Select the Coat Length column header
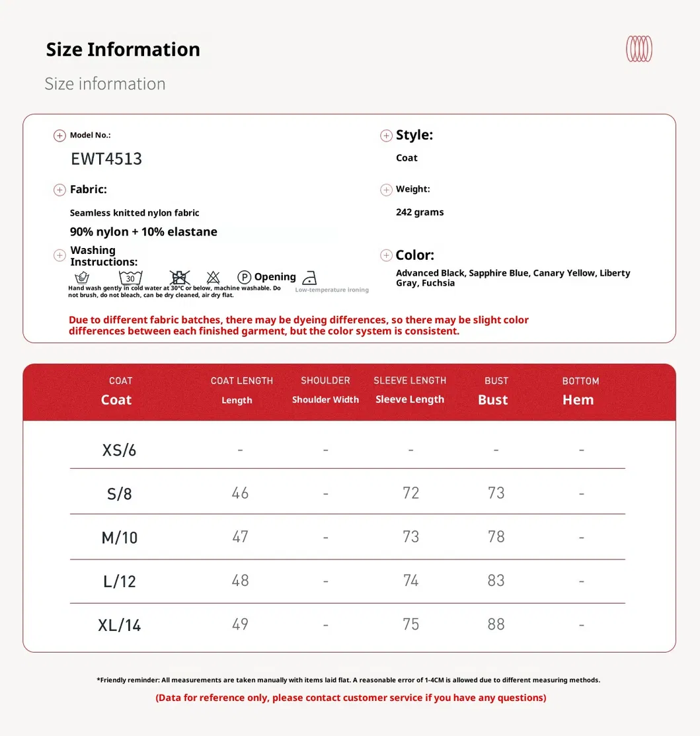Screen dimensions: 700x736 coord(241,390)
